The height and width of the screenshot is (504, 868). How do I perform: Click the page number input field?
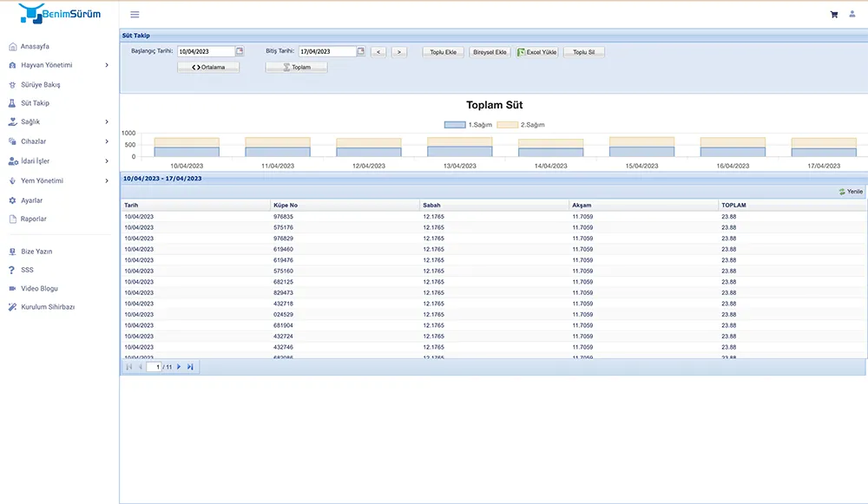(x=155, y=367)
